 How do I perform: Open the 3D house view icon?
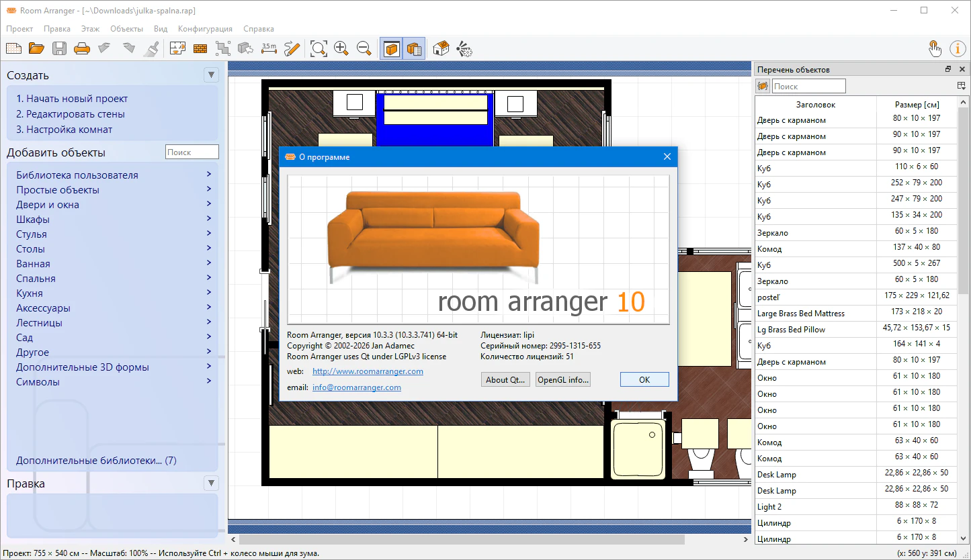point(441,48)
